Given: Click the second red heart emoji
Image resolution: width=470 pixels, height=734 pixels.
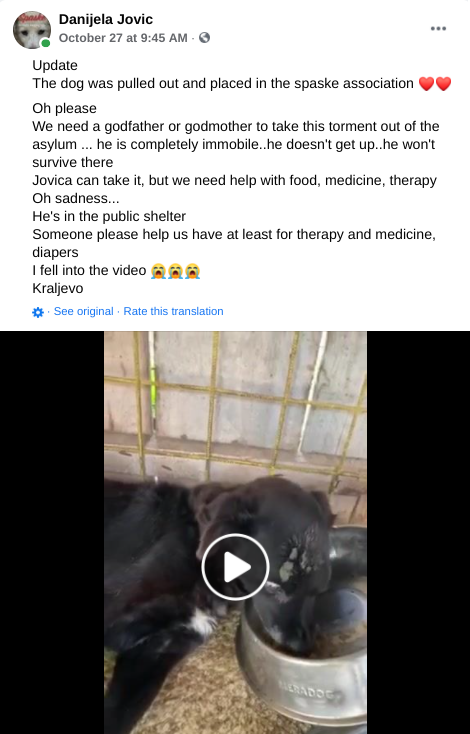Looking at the screenshot, I should (443, 84).
